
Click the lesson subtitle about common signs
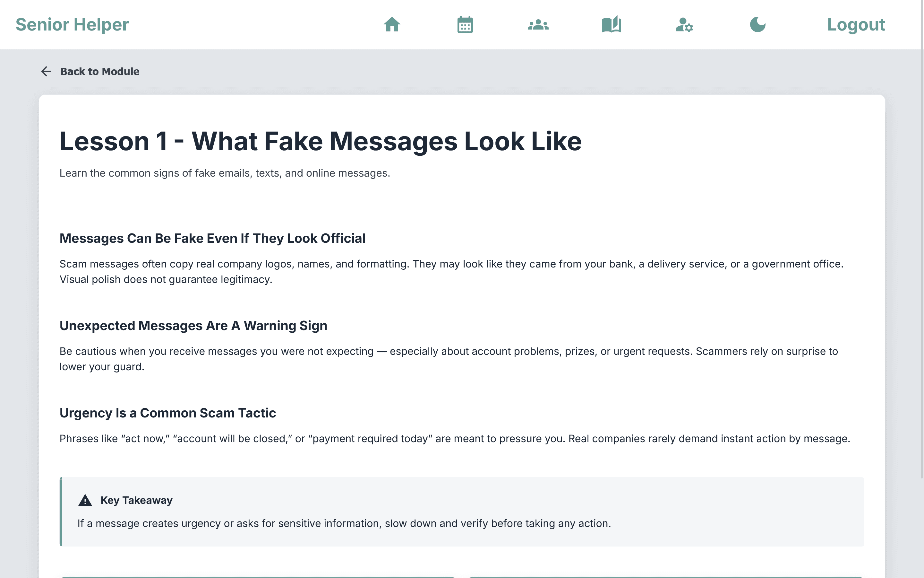point(225,173)
